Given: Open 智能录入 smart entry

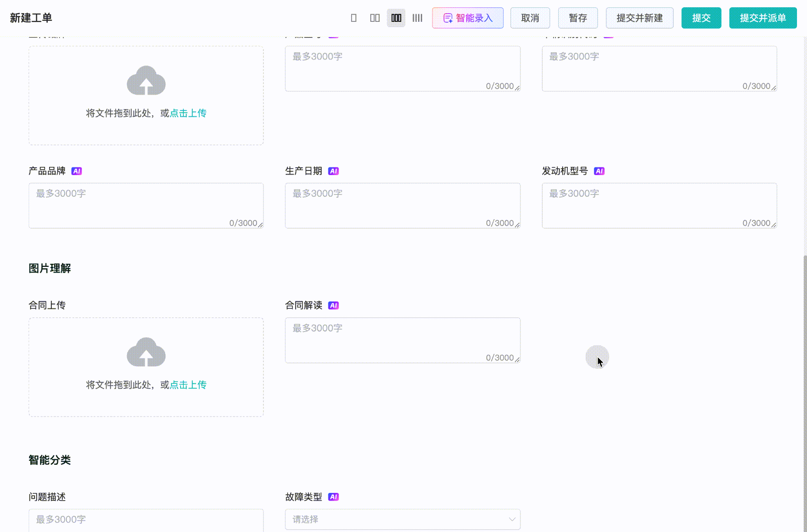Looking at the screenshot, I should pos(468,18).
